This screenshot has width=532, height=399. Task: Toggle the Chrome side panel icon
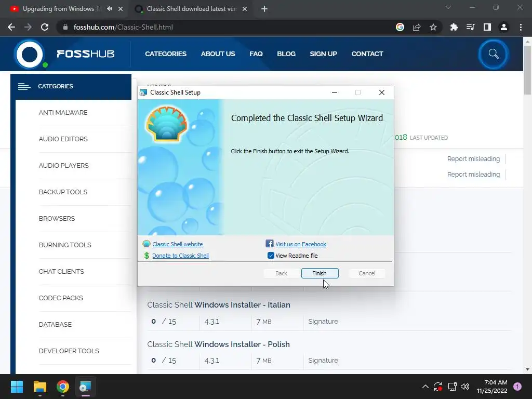pyautogui.click(x=487, y=27)
